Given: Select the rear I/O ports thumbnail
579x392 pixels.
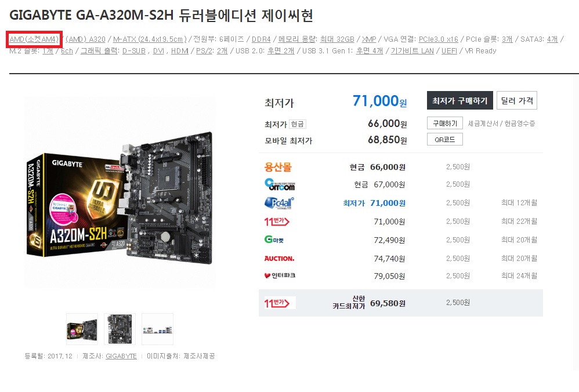Looking at the screenshot, I should click(158, 329).
